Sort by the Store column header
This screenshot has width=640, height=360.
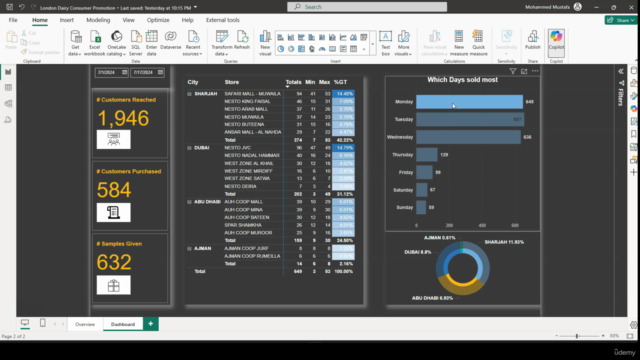[x=232, y=82]
